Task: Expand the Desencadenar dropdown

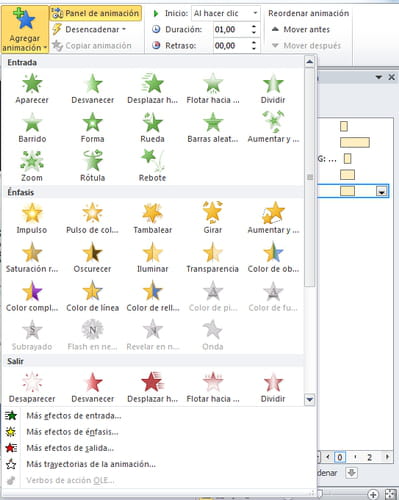Action: point(89,29)
